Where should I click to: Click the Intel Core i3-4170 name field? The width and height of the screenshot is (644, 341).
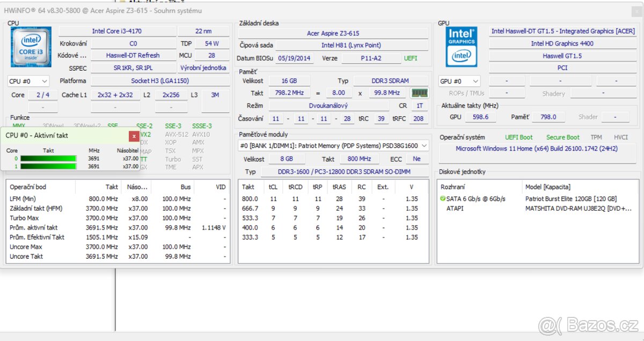click(x=117, y=31)
